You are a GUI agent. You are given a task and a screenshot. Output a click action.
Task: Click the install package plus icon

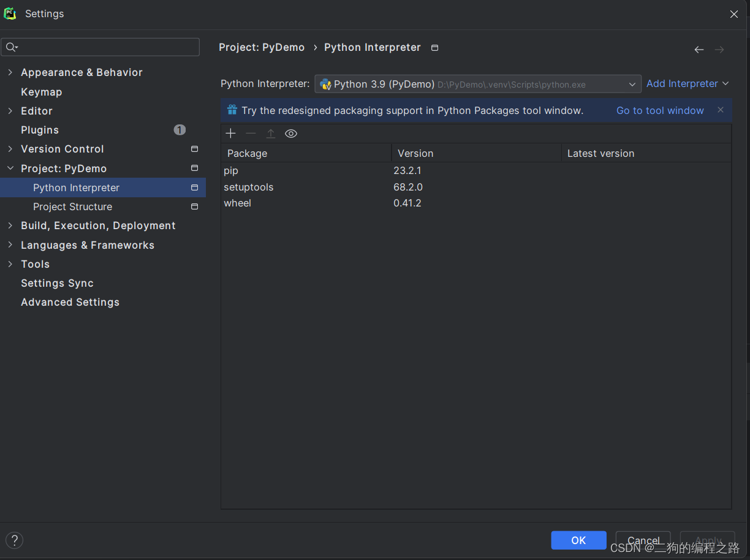(x=230, y=134)
